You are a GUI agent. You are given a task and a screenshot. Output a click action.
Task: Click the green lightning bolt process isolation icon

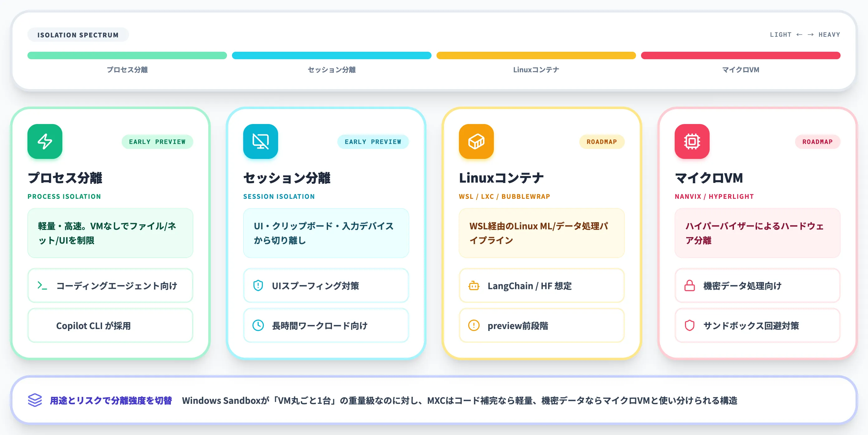pyautogui.click(x=45, y=141)
